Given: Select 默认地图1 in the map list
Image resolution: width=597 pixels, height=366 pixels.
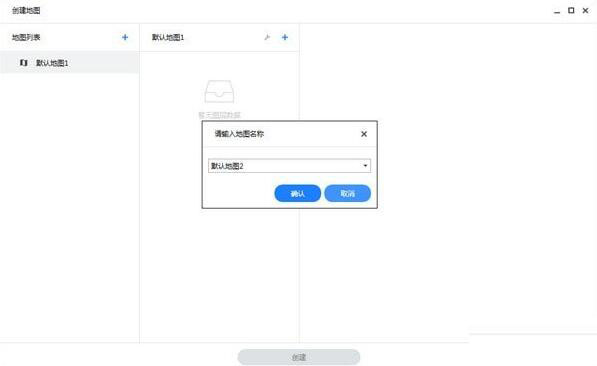Looking at the screenshot, I should [x=69, y=63].
